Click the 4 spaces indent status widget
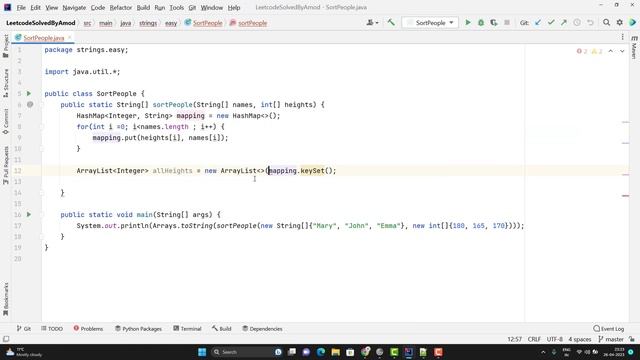The width and height of the screenshot is (640, 360). 580,339
